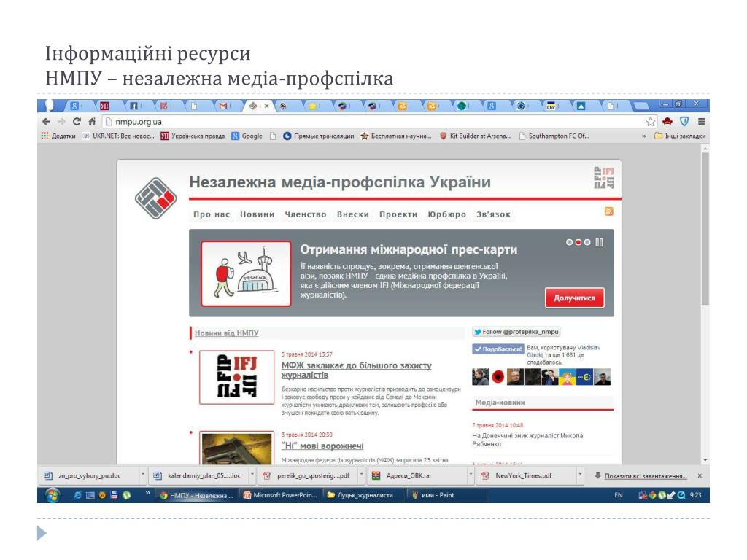The image size is (747, 560).
Task: Open the Додатки apps shortcut
Action: [58, 136]
